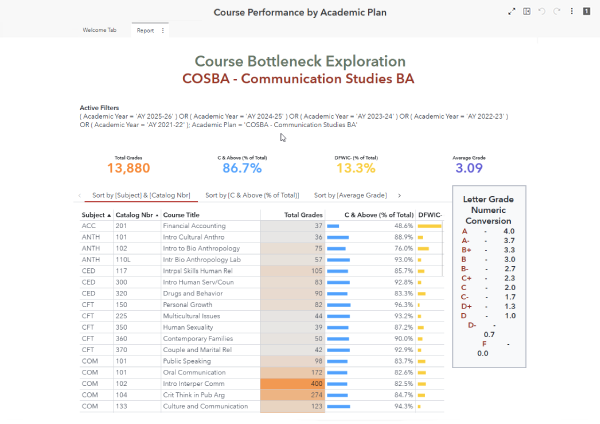Screen dimensions: 600x424
Task: Click Crit Think in Pub Arg course
Action: [194, 395]
